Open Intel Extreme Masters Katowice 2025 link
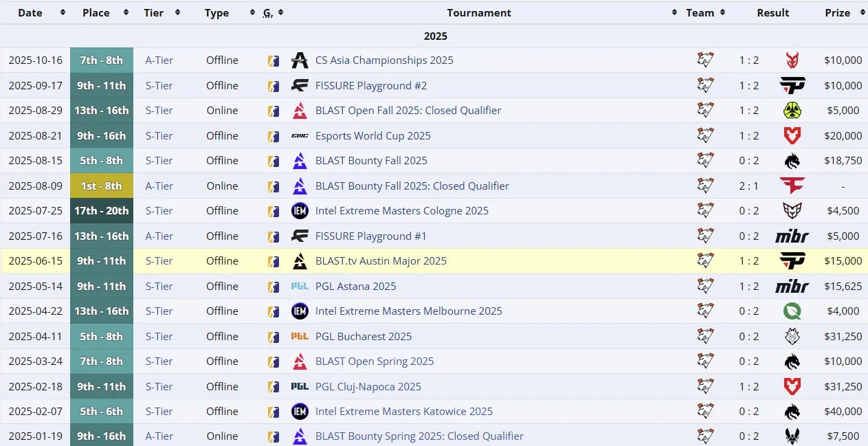Viewport: 868px width, 446px height. tap(404, 412)
